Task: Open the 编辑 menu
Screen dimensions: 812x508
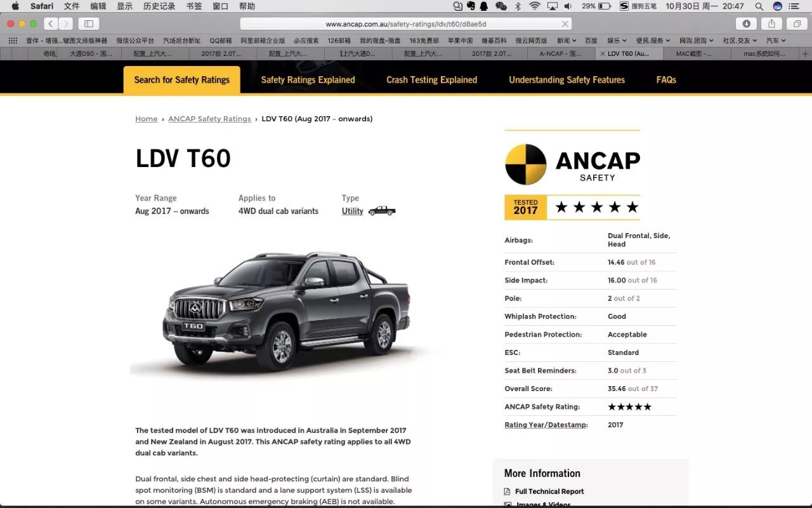Action: pyautogui.click(x=98, y=6)
